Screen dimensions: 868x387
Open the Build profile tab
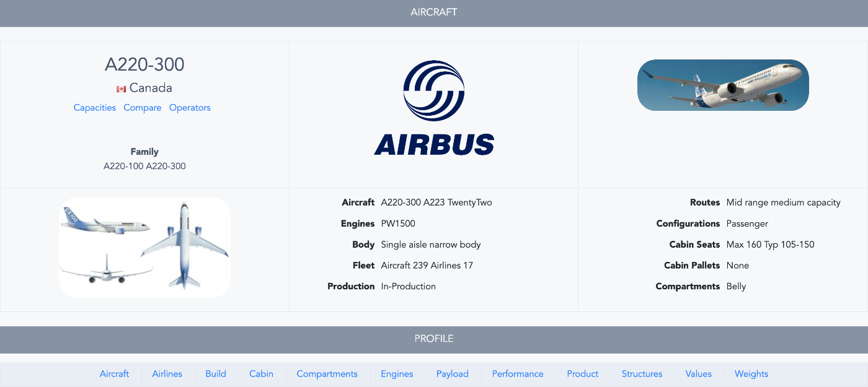tap(216, 374)
